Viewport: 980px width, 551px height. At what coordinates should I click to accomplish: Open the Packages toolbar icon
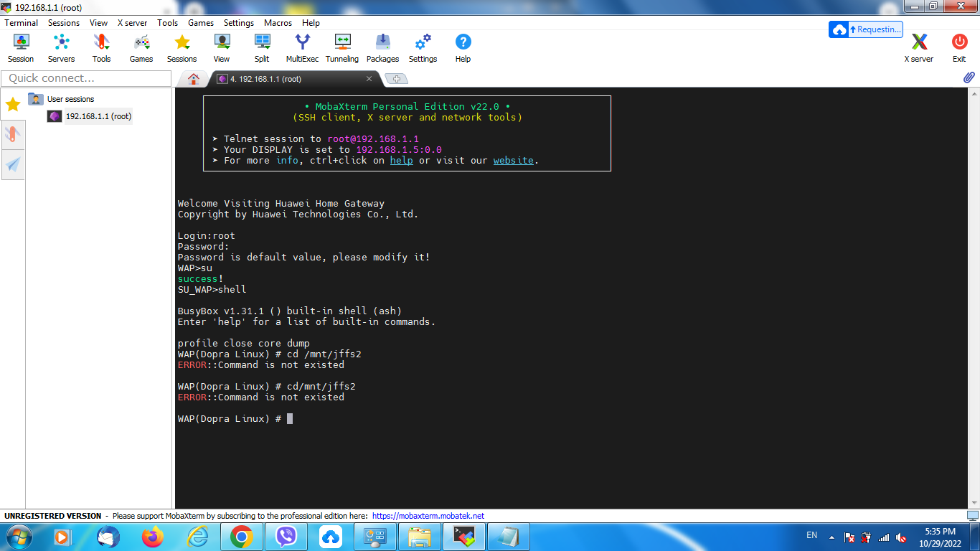[382, 48]
